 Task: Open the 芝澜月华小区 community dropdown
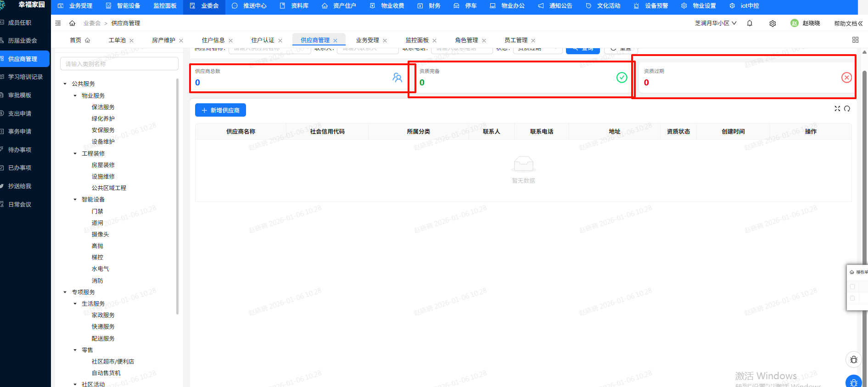click(x=715, y=23)
